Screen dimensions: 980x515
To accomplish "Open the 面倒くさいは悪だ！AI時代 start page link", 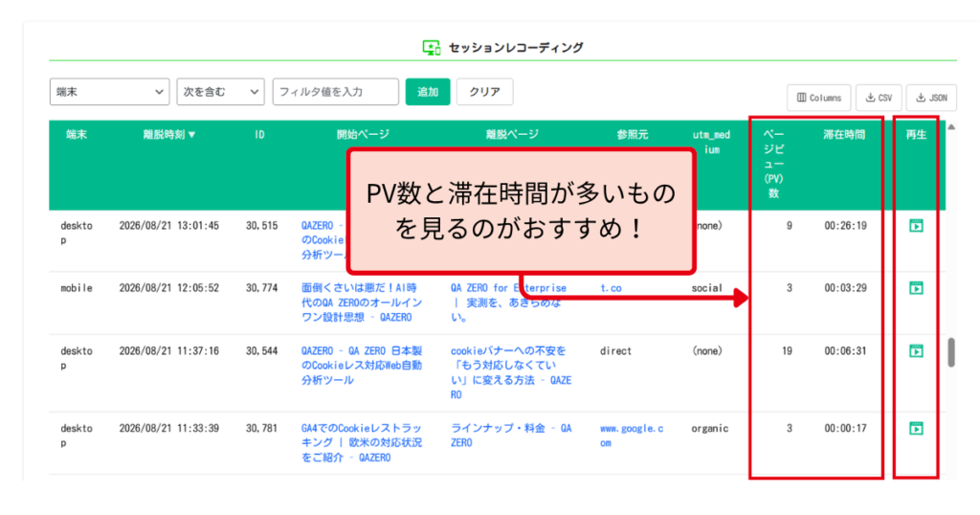I will click(x=361, y=302).
